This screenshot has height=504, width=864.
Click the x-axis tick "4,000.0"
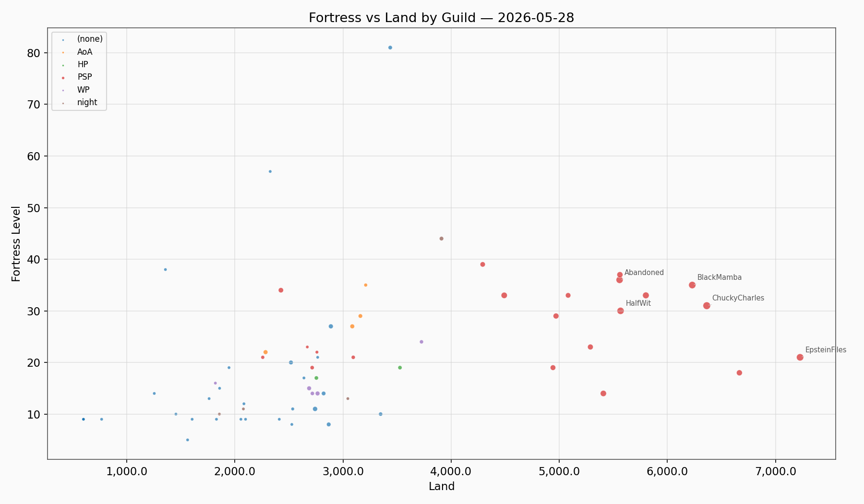click(x=451, y=471)
